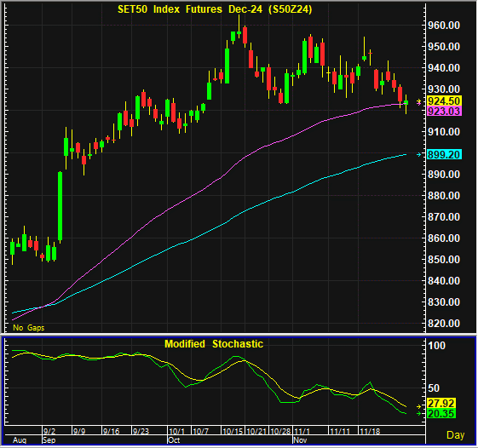Select the SET50 Index Futures chart title
The width and height of the screenshot is (478, 448).
click(x=215, y=9)
